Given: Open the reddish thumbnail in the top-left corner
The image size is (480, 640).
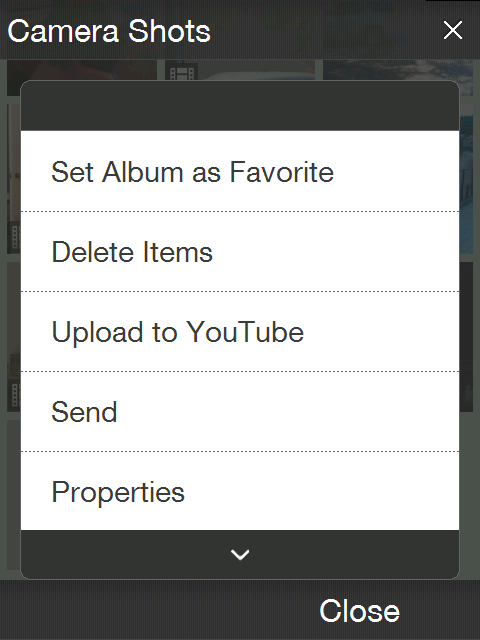Looking at the screenshot, I should tap(82, 70).
